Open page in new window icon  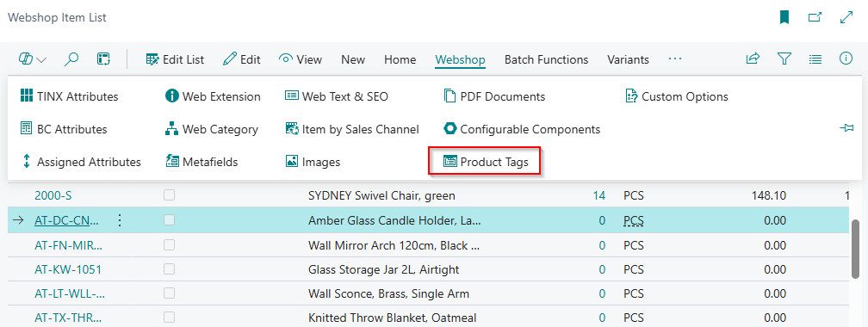pyautogui.click(x=815, y=18)
